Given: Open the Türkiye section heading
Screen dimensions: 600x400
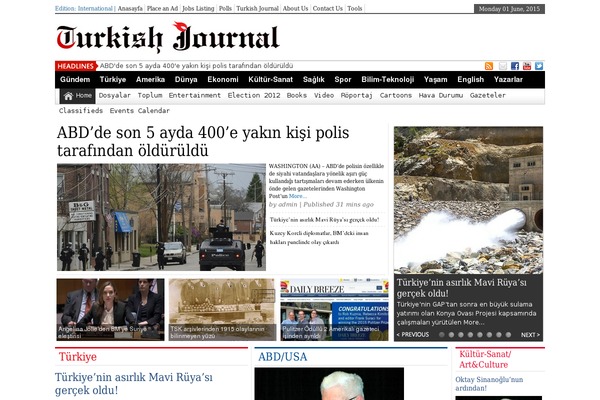Looking at the screenshot, I should pos(78,357).
